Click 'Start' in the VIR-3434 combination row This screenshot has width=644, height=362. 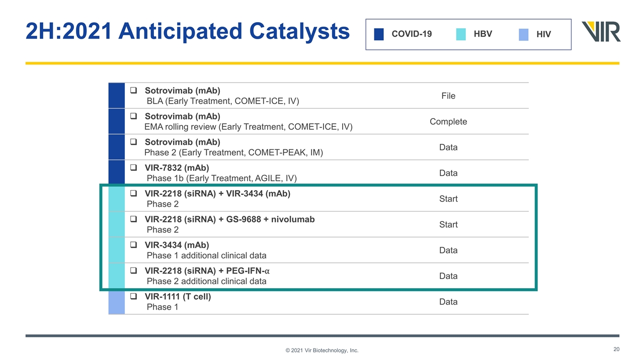[448, 199]
